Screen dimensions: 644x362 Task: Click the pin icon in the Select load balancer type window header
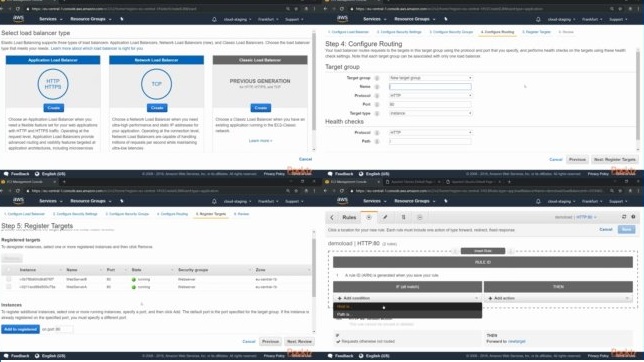(122, 19)
